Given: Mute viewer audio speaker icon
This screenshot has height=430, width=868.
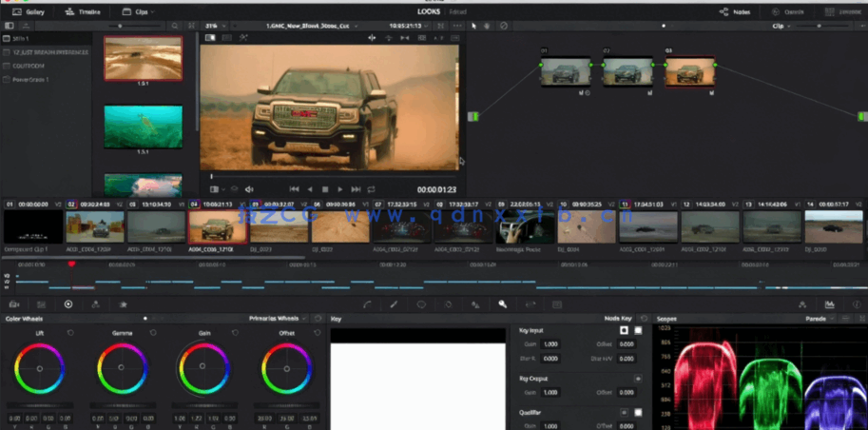Looking at the screenshot, I should pos(249,189).
